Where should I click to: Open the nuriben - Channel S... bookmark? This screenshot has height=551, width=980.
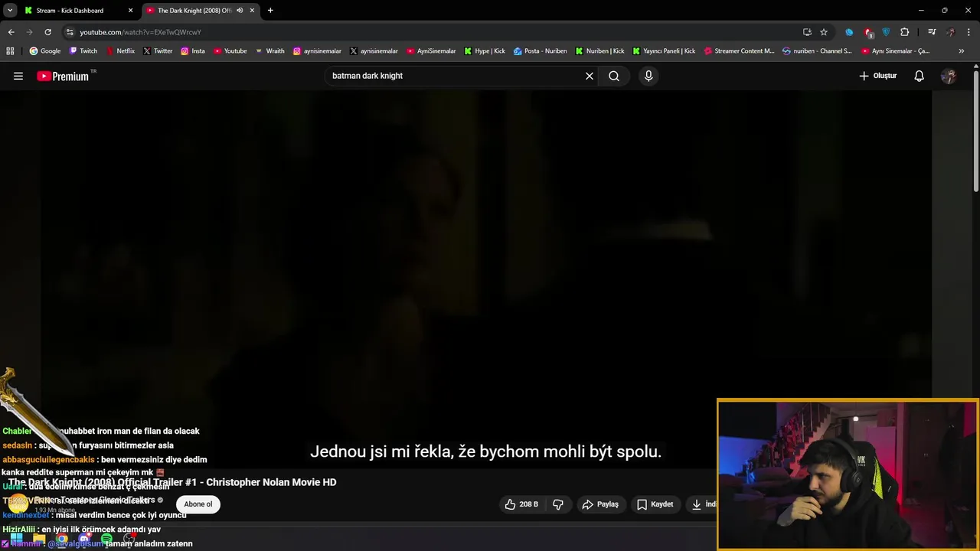click(x=817, y=51)
